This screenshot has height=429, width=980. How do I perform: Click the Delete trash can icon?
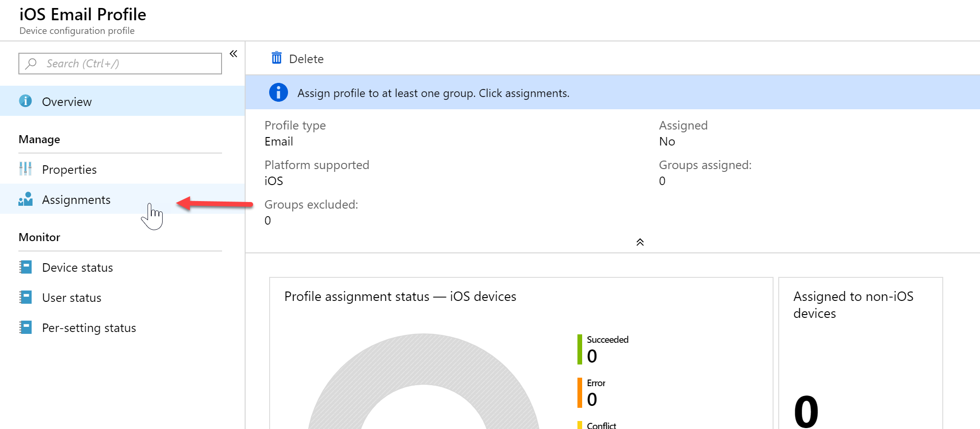coord(277,58)
